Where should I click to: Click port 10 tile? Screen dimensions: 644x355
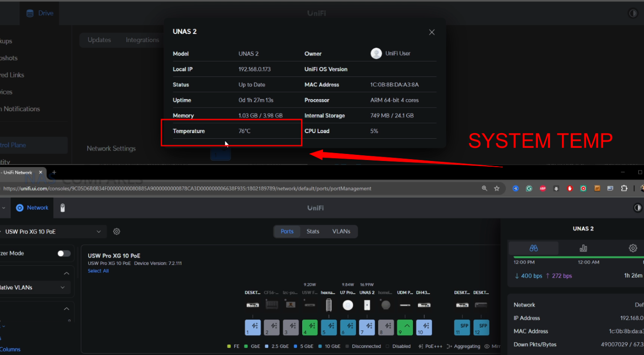coord(424,328)
